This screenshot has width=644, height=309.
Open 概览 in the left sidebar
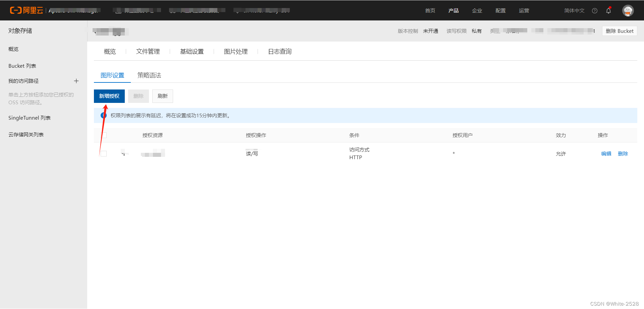(13, 49)
